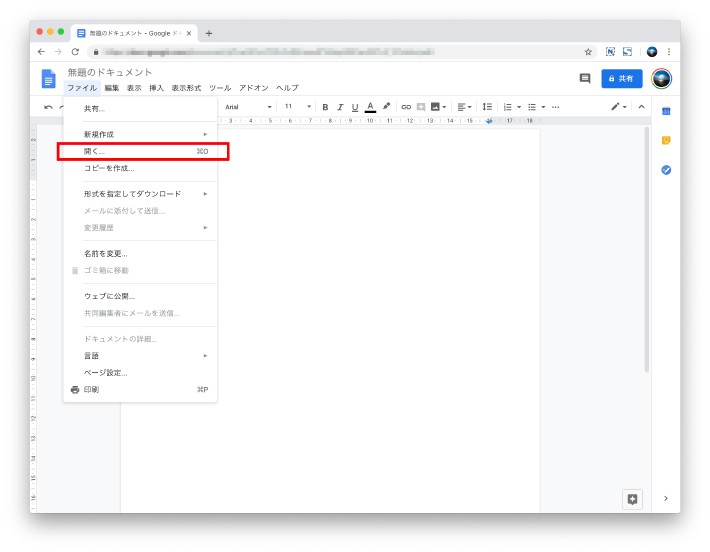710x552 pixels.
Task: Open the numbered list options arrow
Action: coord(519,107)
